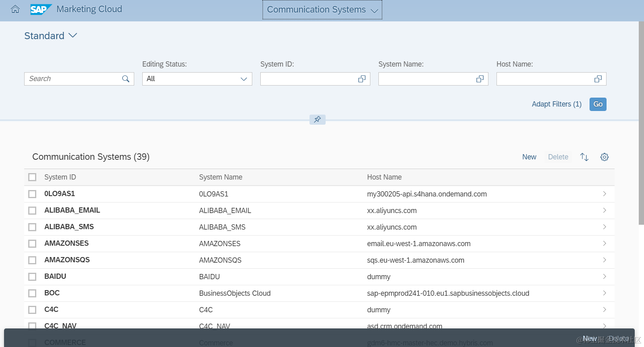Click Delete above the table

click(x=558, y=157)
